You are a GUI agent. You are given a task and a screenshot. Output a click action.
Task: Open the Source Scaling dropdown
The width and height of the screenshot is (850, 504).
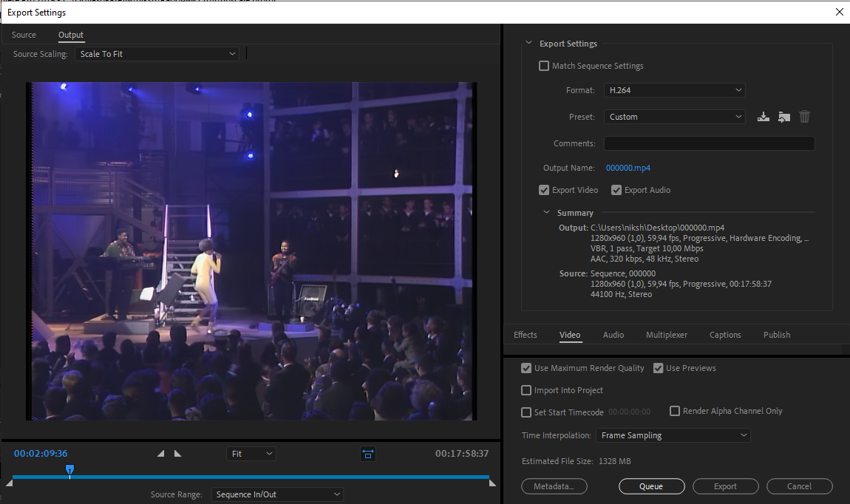tap(157, 54)
